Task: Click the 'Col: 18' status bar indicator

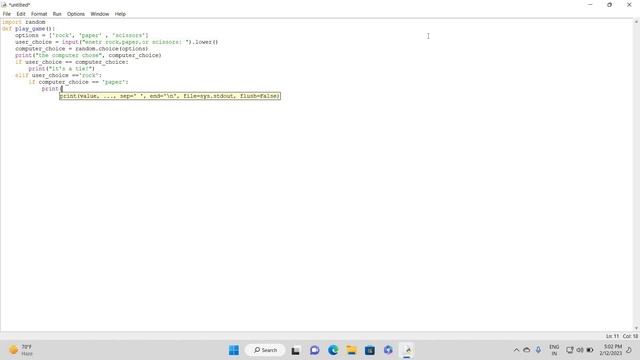Action: coord(630,336)
